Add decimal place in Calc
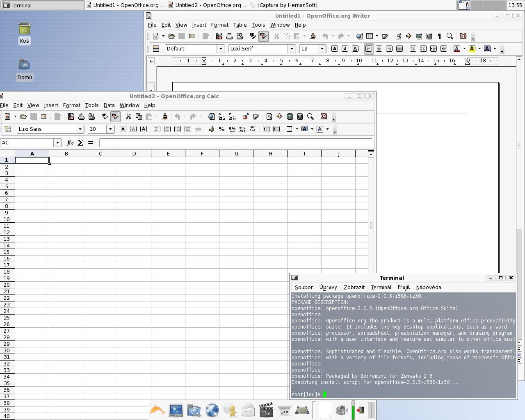Image resolution: width=525 pixels, height=420 pixels. pos(242,129)
